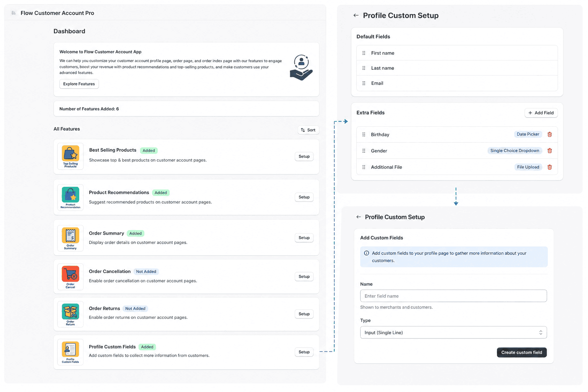Grab the drag handle for Gender

coord(364,151)
